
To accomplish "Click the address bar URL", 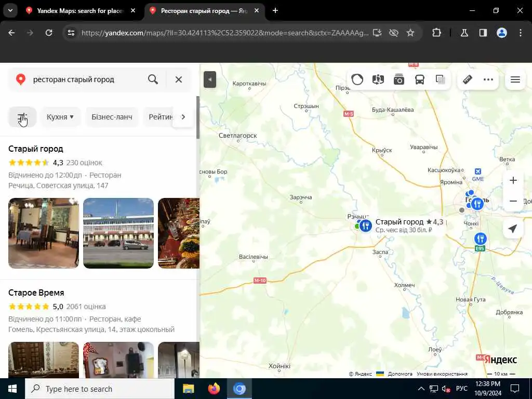I will click(x=224, y=33).
